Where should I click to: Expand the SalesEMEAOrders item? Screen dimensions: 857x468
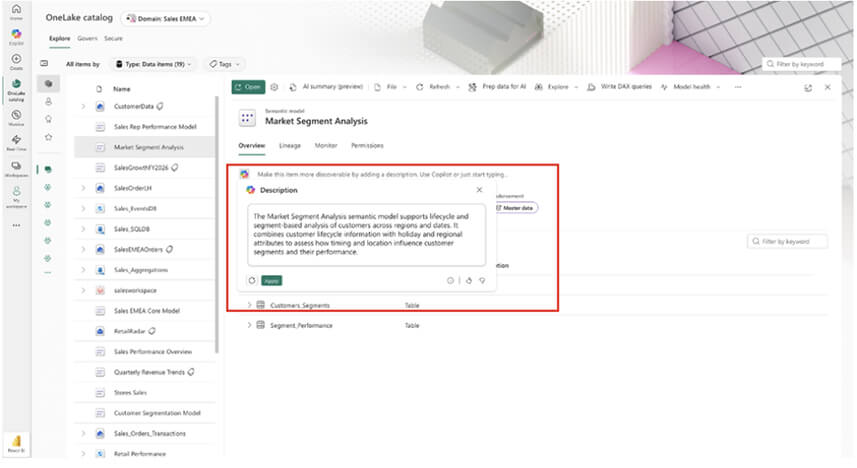click(83, 249)
